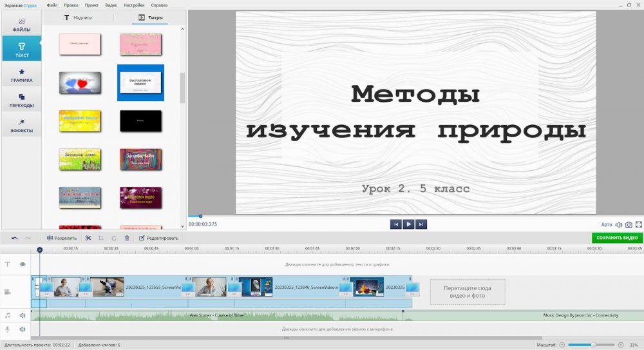This screenshot has width=644, height=350.
Task: Open the ФАЙЛЫ section in sidebar
Action: [21, 24]
